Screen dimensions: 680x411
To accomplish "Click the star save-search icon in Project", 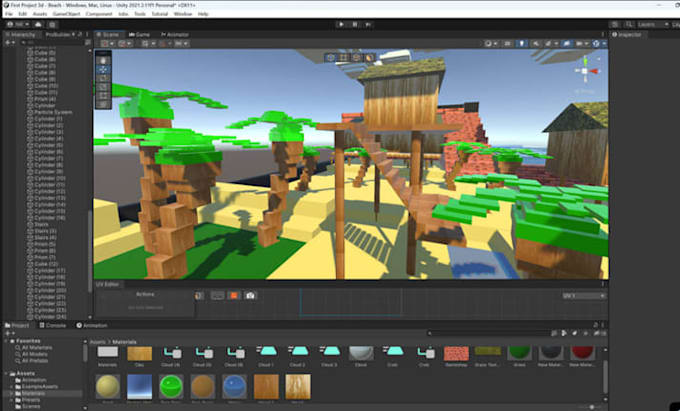I will pos(586,333).
